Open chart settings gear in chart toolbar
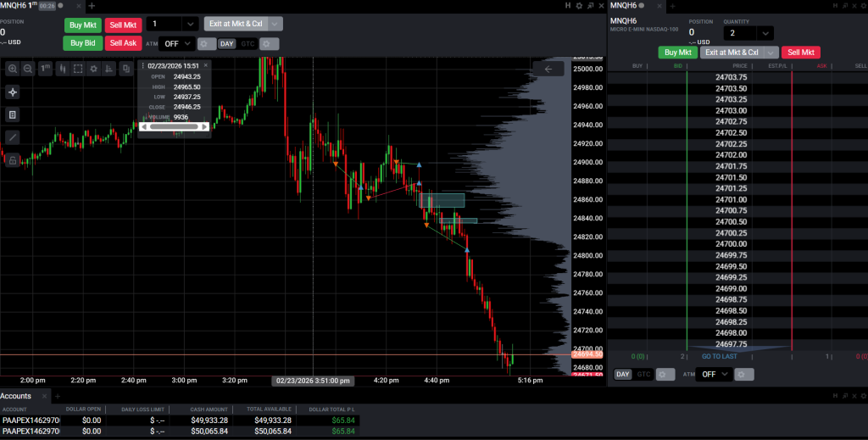 pos(93,69)
